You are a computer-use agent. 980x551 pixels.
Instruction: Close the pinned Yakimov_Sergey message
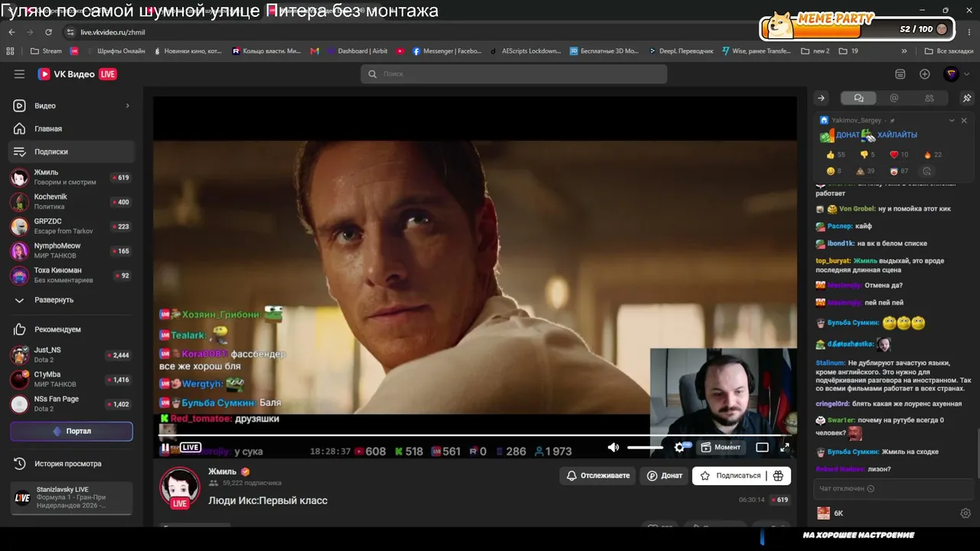[x=964, y=120]
